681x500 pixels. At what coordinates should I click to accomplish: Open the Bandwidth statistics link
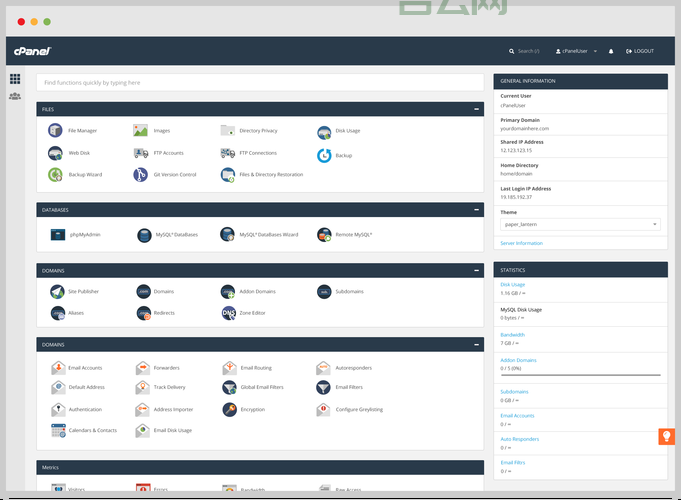click(x=512, y=335)
